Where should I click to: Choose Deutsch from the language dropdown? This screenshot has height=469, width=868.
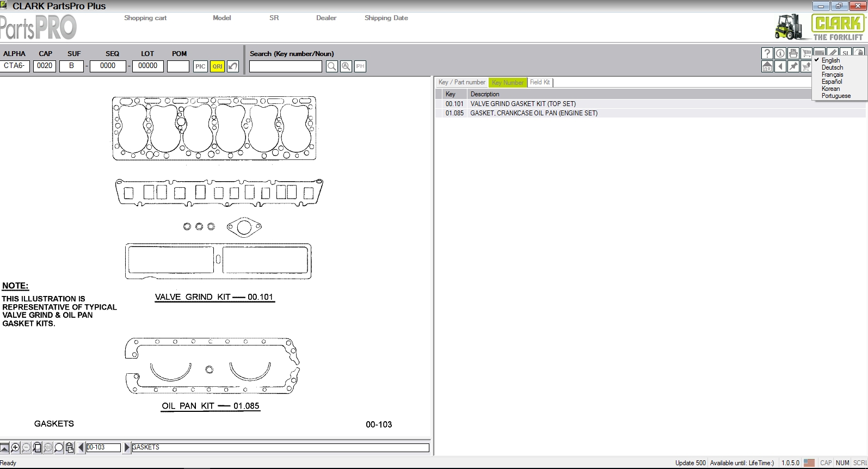tap(832, 67)
